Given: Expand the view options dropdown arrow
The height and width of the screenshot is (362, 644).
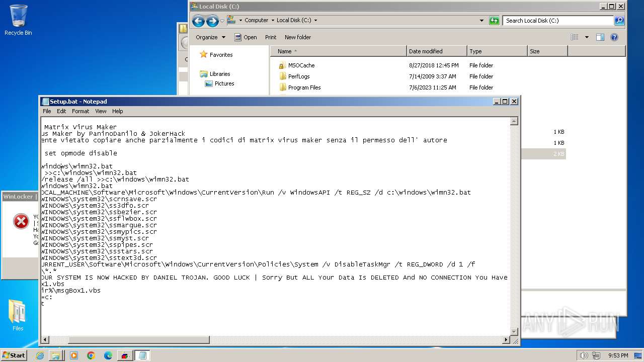Looking at the screenshot, I should click(587, 37).
